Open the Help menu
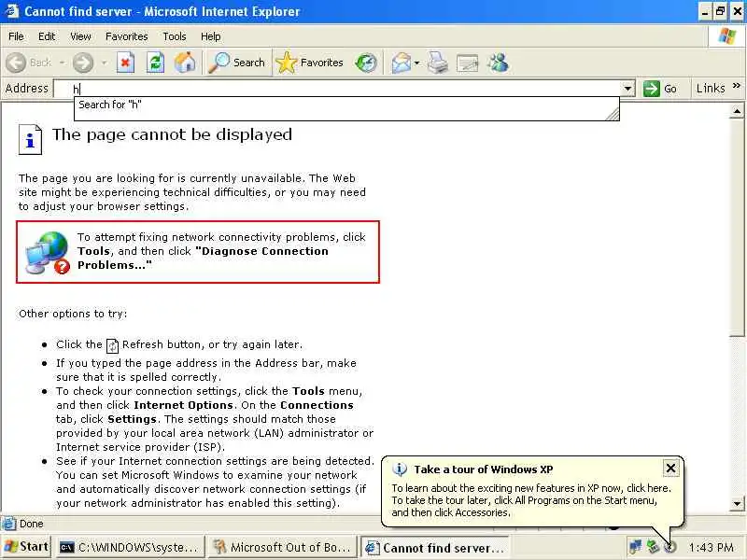This screenshot has height=560, width=747. click(210, 36)
